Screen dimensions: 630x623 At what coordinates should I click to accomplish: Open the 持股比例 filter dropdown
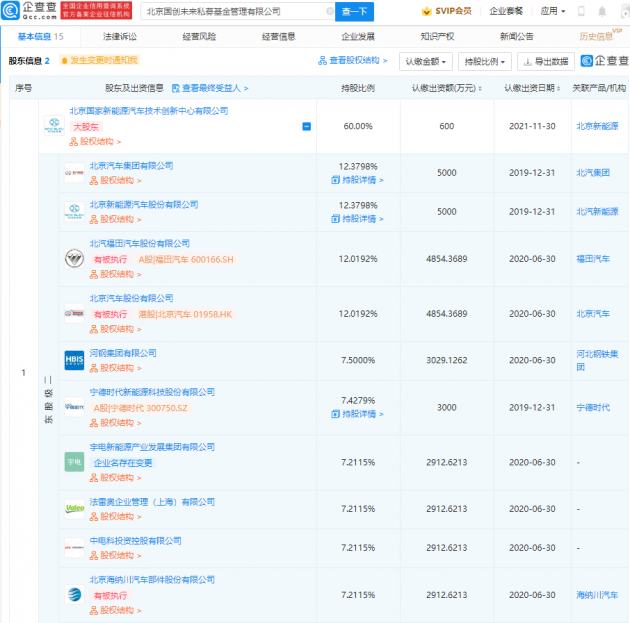[x=485, y=61]
